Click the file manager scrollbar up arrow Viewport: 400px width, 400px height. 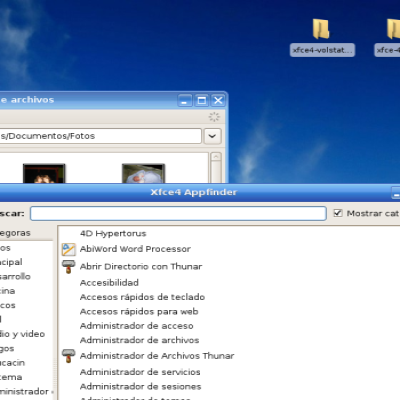coord(216,157)
